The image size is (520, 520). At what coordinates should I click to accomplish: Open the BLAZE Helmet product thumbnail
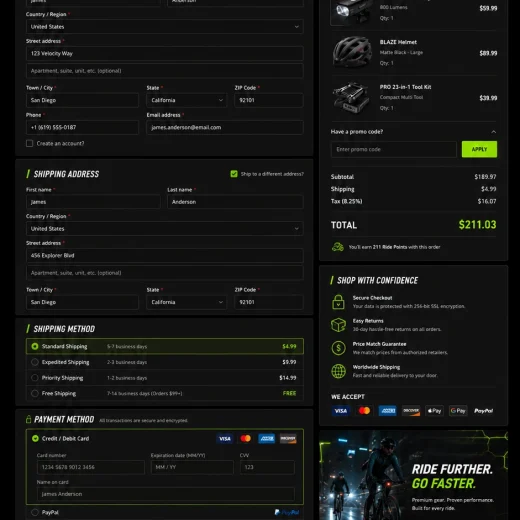(352, 52)
